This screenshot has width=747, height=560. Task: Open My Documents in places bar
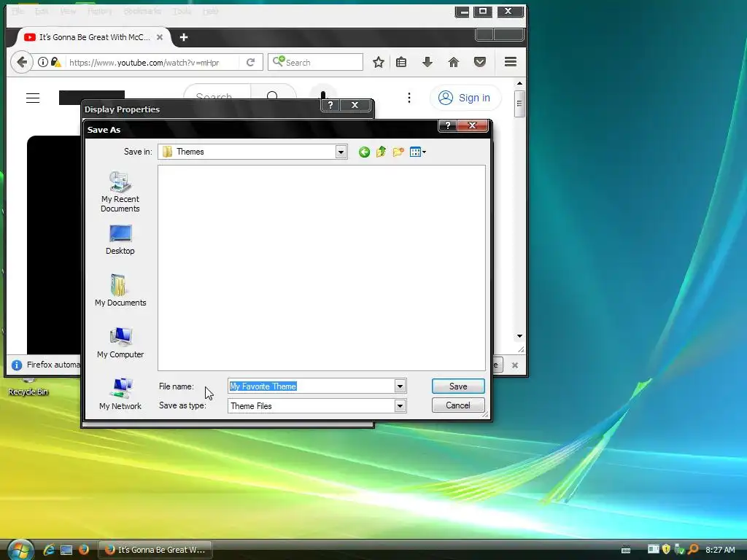click(x=120, y=290)
